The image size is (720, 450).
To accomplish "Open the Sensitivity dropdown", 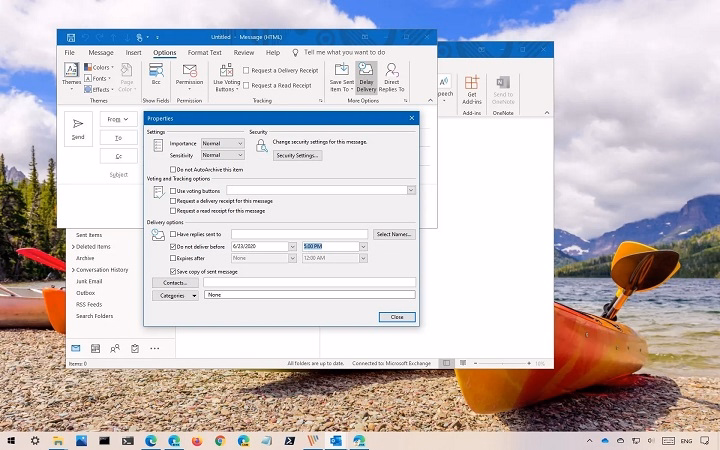I will tap(223, 155).
